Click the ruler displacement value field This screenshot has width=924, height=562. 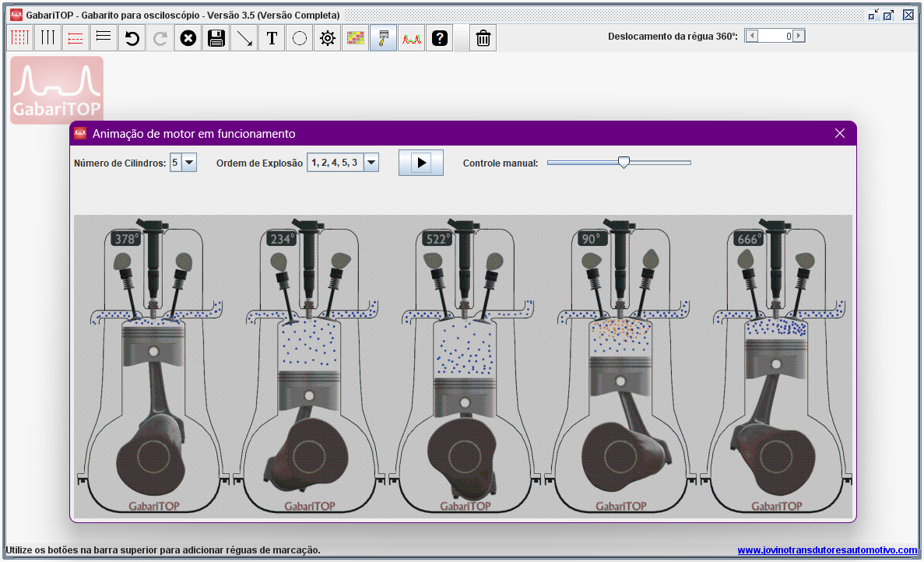(x=775, y=36)
